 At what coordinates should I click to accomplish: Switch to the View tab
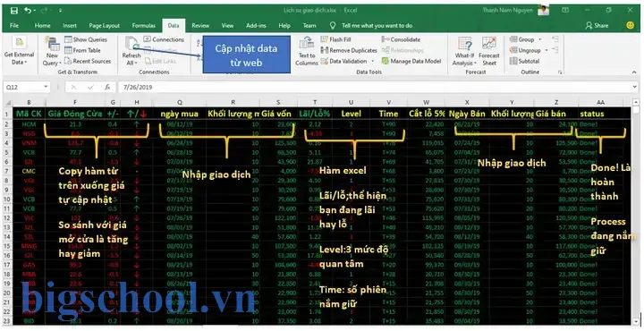pyautogui.click(x=227, y=25)
